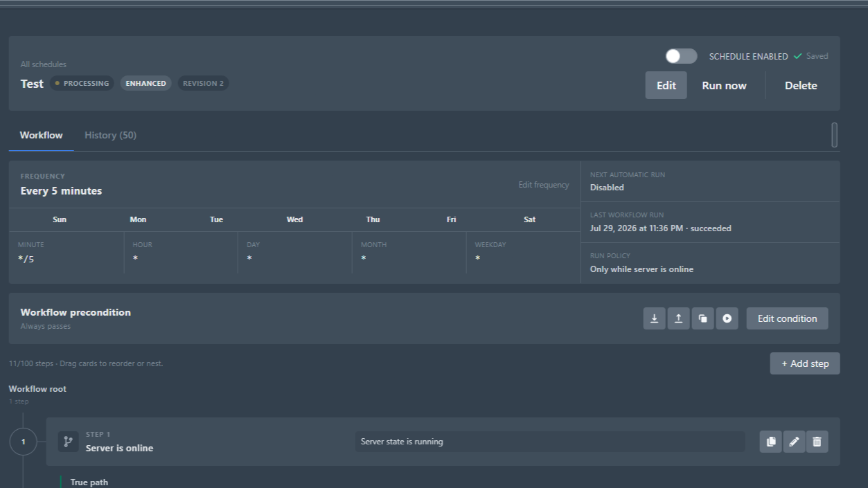Switch to the Workflow tab
Screen dimensions: 868x488
point(41,135)
